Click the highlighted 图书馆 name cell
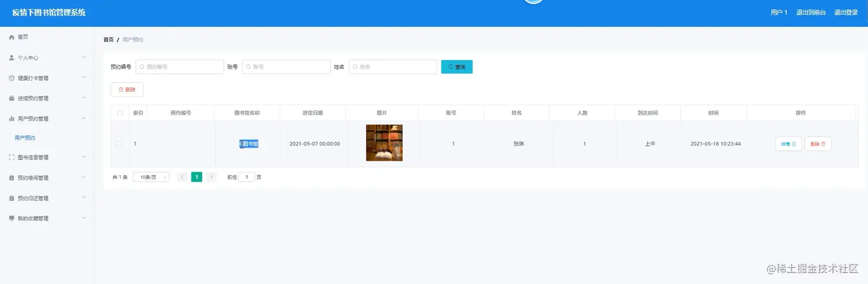This screenshot has height=284, width=868. pos(249,144)
